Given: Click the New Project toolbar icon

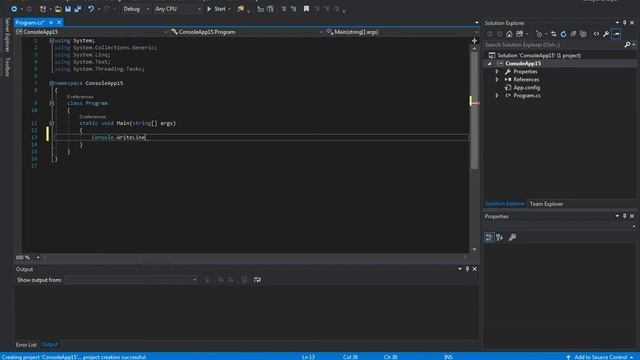Looking at the screenshot, I should pyautogui.click(x=43, y=9).
